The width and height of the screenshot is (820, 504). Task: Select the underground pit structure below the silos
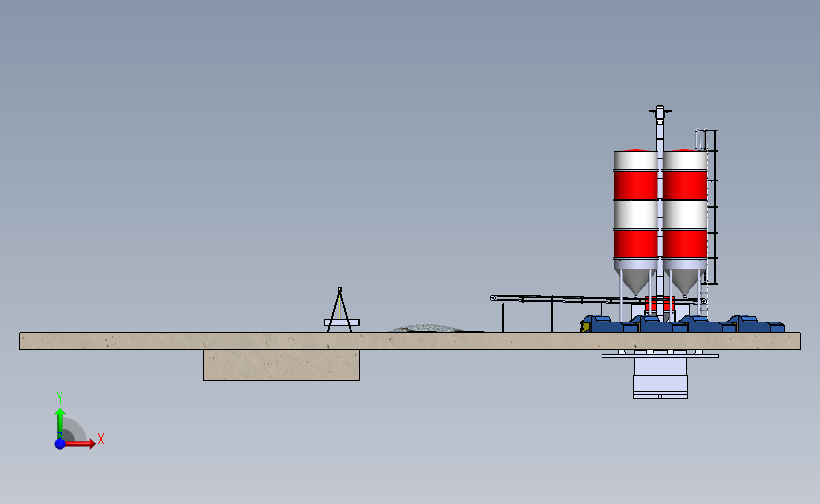click(x=660, y=374)
